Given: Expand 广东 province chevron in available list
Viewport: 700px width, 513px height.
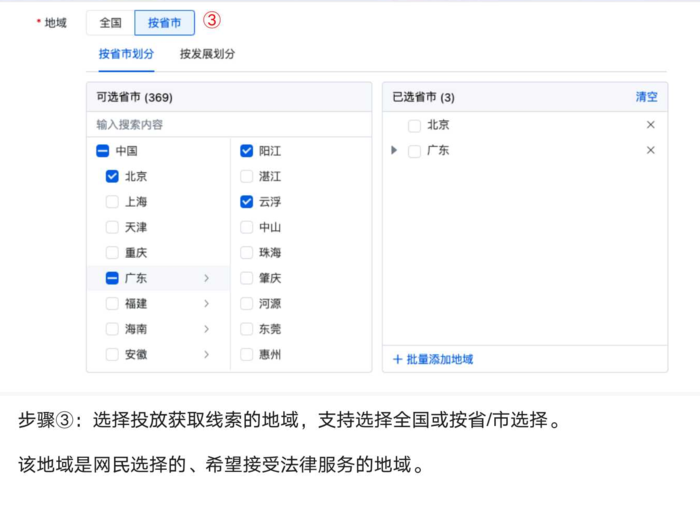Looking at the screenshot, I should pos(207,278).
